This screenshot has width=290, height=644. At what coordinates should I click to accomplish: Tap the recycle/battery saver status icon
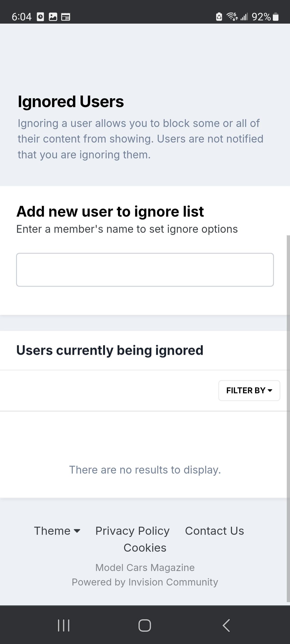click(219, 17)
